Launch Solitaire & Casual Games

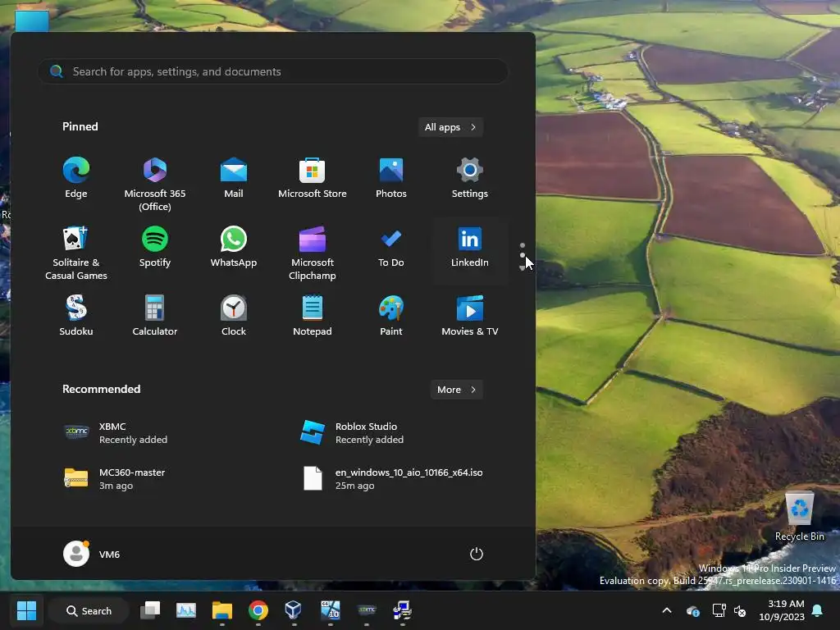coord(76,253)
